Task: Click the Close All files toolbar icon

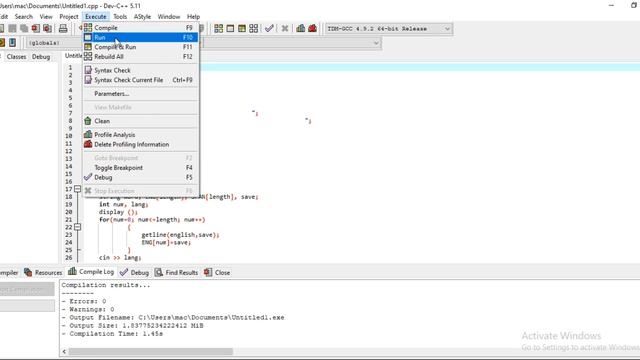Action: (47, 28)
